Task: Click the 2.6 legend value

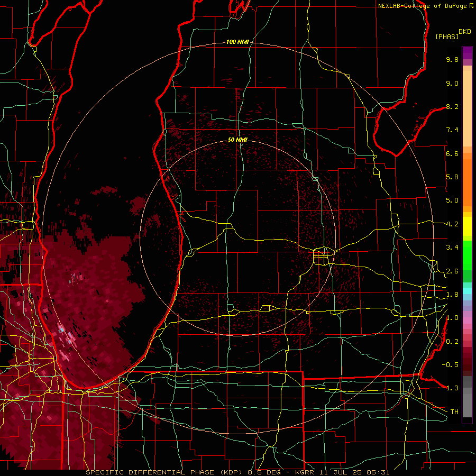Action: [452, 271]
